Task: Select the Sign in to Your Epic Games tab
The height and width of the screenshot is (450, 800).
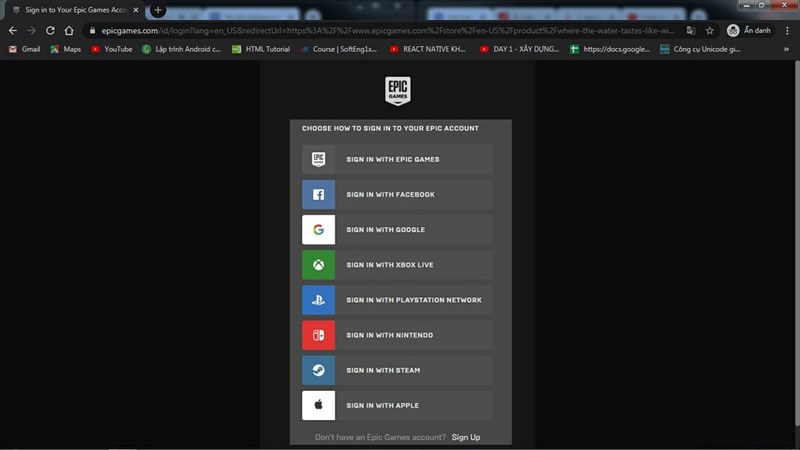Action: pyautogui.click(x=76, y=10)
